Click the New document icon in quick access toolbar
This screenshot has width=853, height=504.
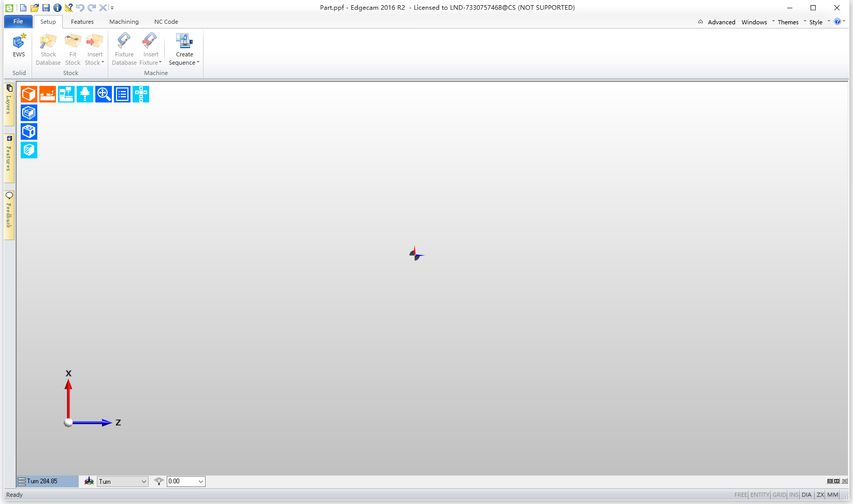tap(23, 8)
